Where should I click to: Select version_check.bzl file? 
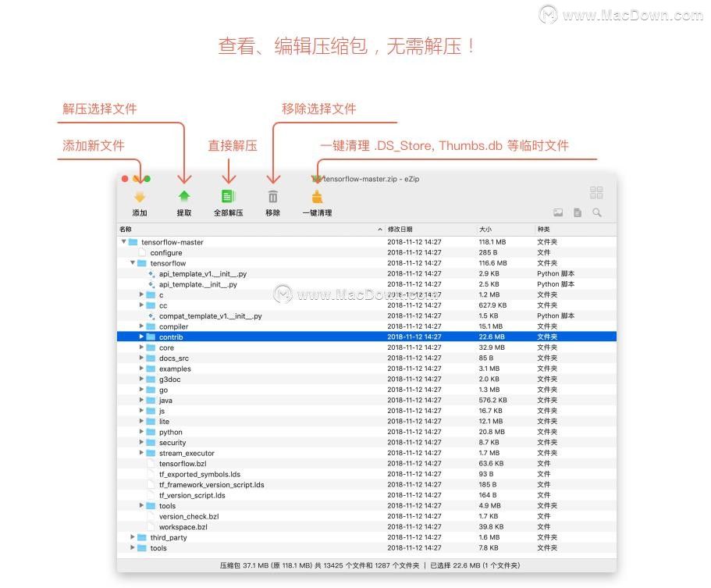(x=366, y=516)
